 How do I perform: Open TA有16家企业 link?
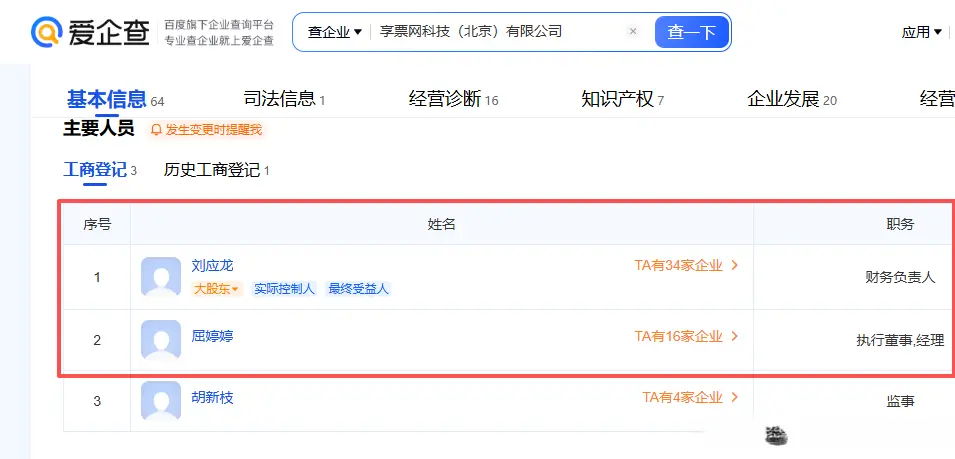pyautogui.click(x=686, y=336)
